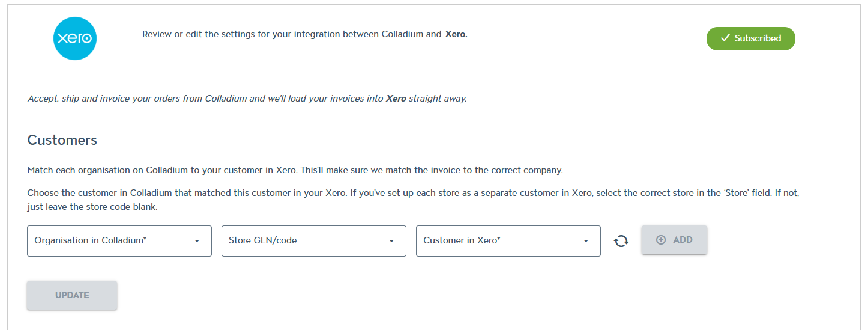Click the arrow on Customer in Xero field
The image size is (868, 330).
point(586,242)
